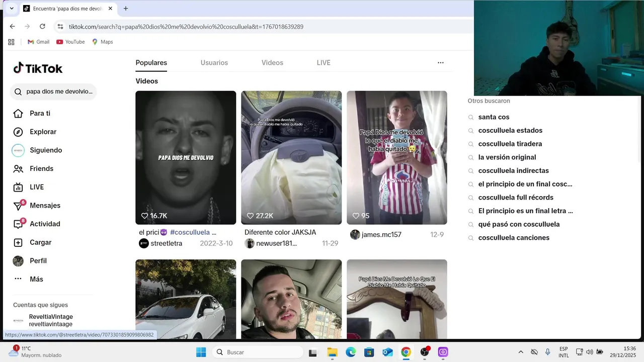
Task: Switch to the LIVE results tab
Action: (x=324, y=63)
